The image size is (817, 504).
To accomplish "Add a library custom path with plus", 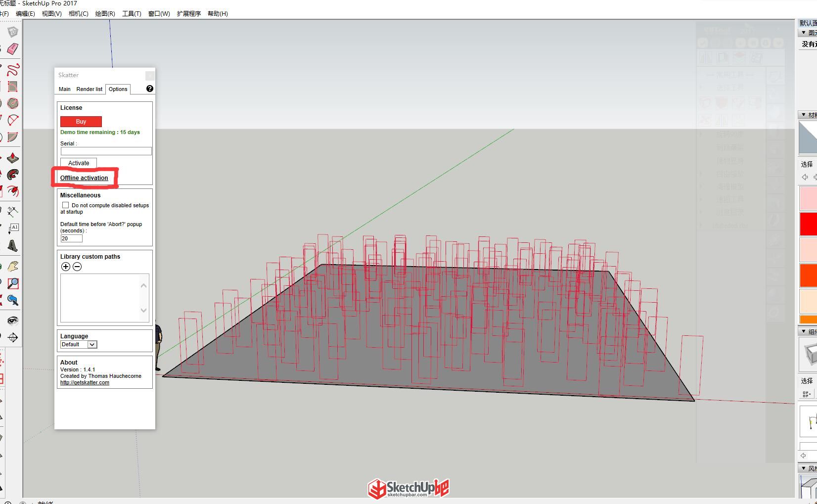I will 66,267.
